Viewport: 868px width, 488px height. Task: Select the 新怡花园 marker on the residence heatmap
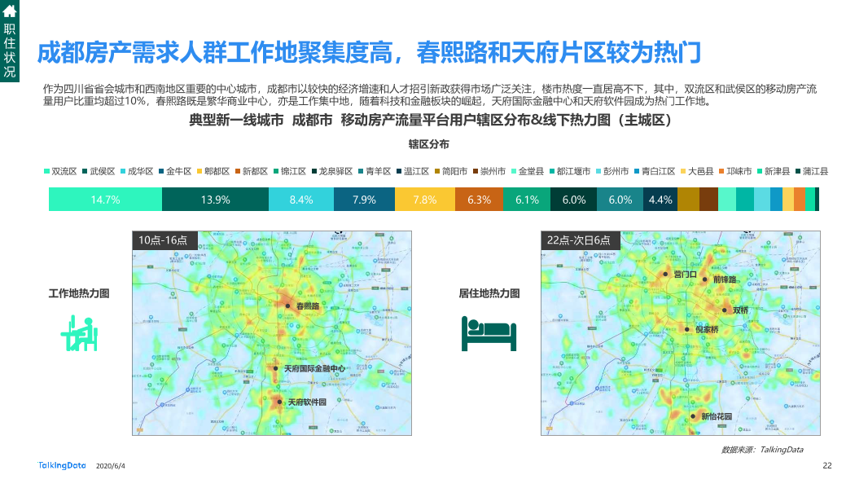click(x=693, y=415)
